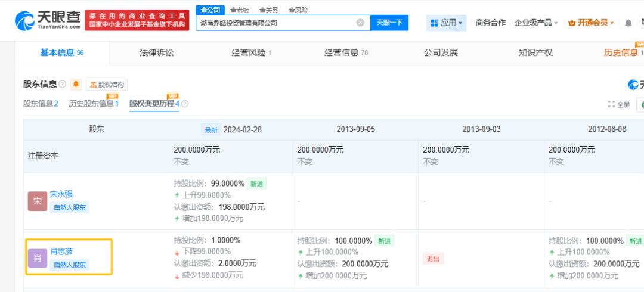Screen dimensions: 644x292
Task: Click the red promotional banner
Action: coord(137,20)
